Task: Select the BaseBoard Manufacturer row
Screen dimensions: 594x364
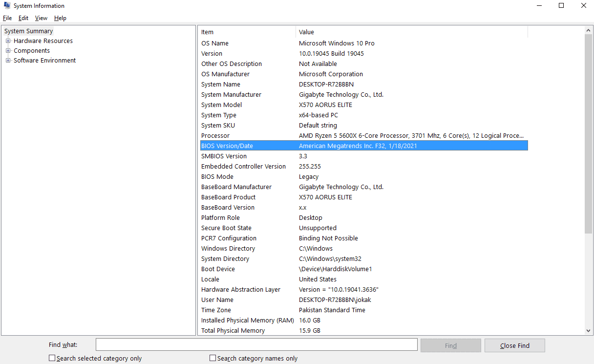Action: coord(363,187)
